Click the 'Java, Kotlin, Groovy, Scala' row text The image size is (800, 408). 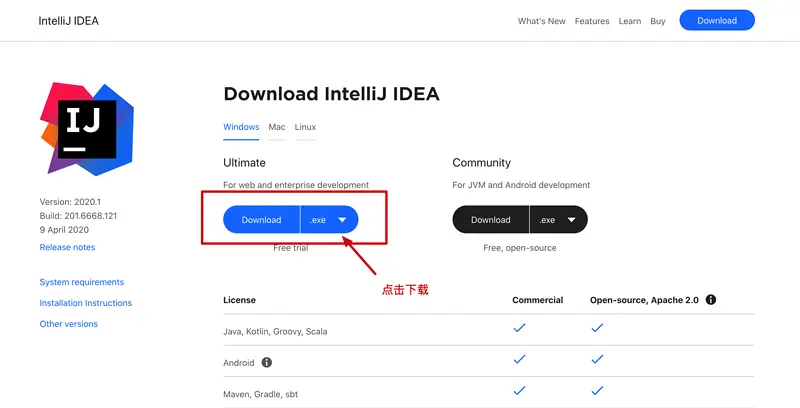coord(275,332)
